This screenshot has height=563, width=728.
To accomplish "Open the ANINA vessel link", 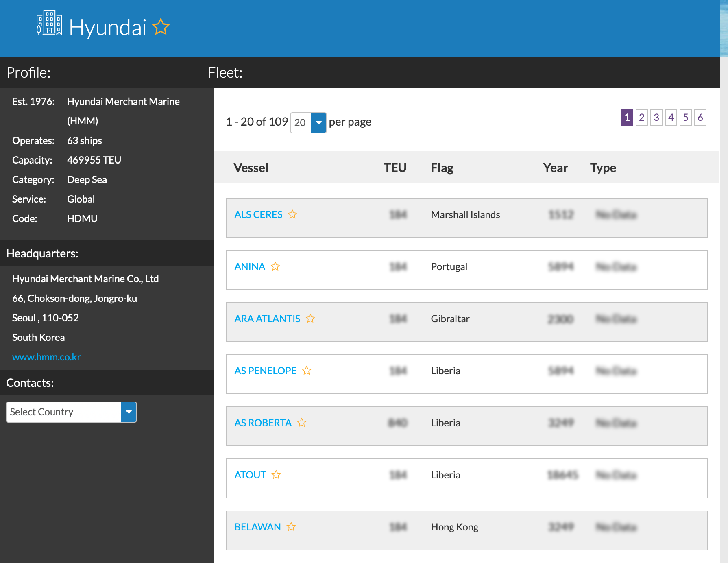I will coord(250,266).
